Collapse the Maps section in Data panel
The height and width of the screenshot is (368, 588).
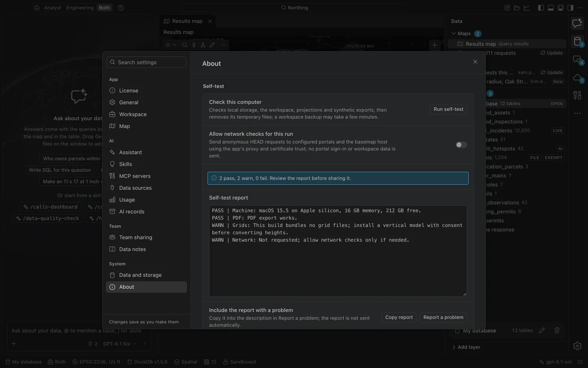pyautogui.click(x=454, y=34)
